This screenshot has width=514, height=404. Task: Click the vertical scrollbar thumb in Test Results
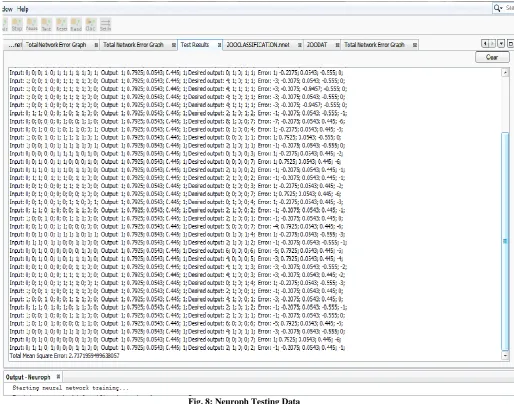[x=505, y=241]
